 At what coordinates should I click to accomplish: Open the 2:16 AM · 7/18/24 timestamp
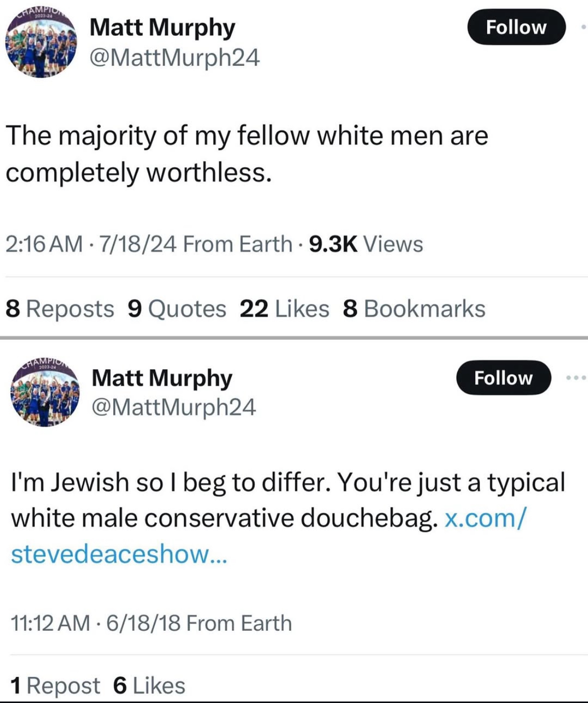[x=91, y=244]
